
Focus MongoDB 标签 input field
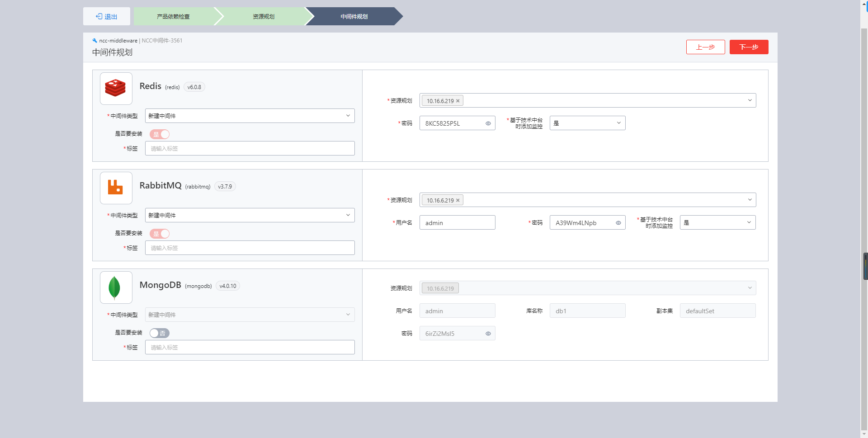coord(250,347)
